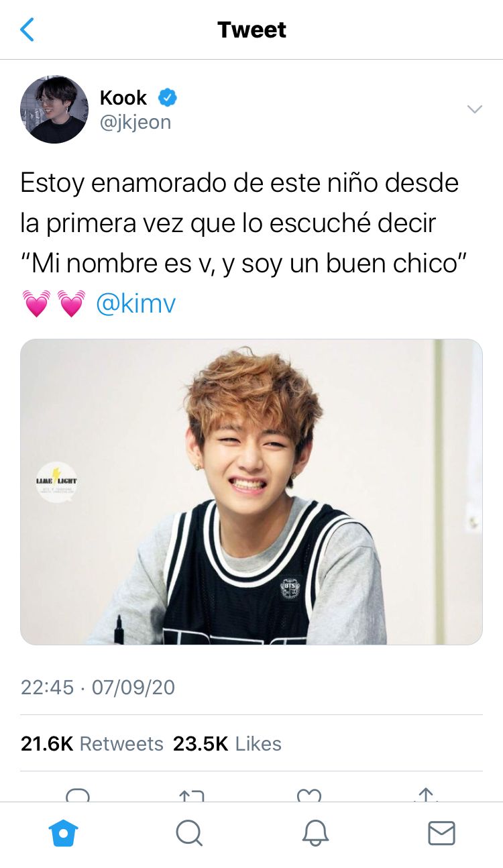Click the Kook display name
The height and width of the screenshot is (868, 503).
point(123,98)
